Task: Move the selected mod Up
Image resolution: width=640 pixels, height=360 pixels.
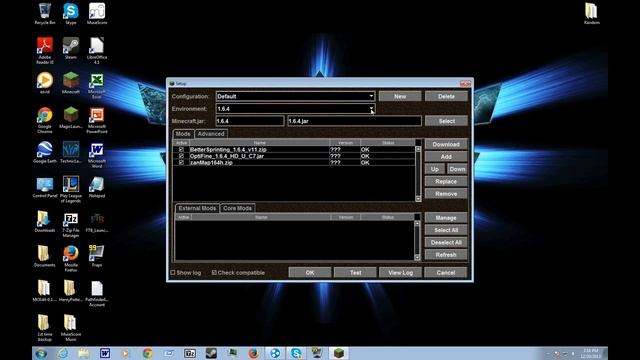Action: [435, 169]
